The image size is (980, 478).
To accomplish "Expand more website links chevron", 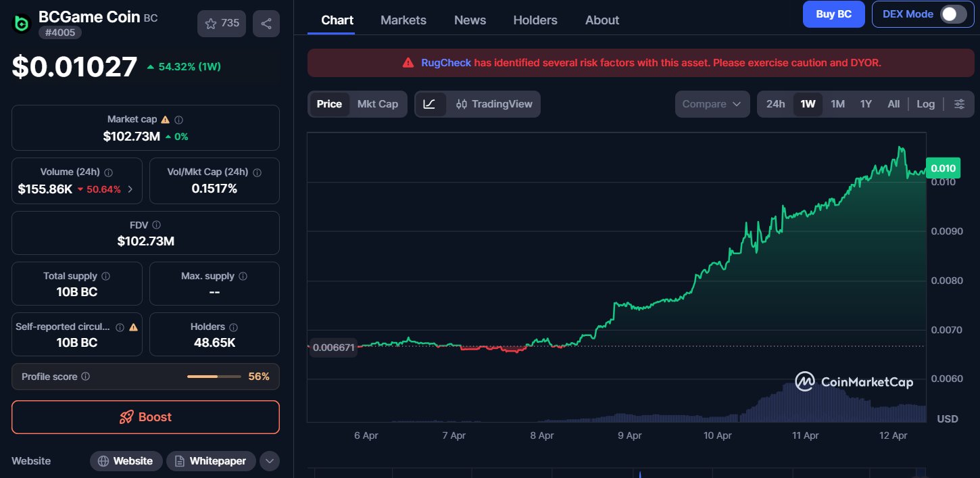I will tap(269, 461).
